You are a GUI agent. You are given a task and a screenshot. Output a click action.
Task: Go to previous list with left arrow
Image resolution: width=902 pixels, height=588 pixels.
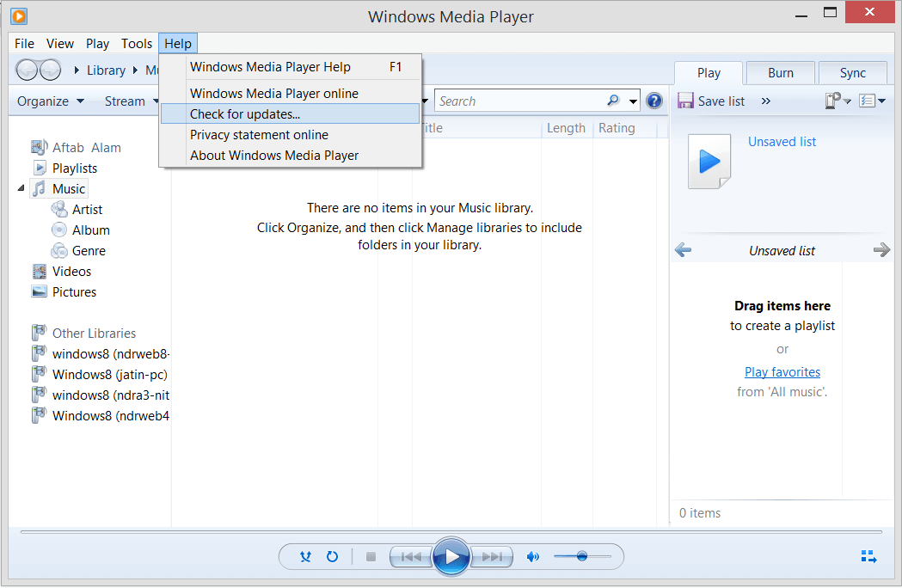pos(683,250)
